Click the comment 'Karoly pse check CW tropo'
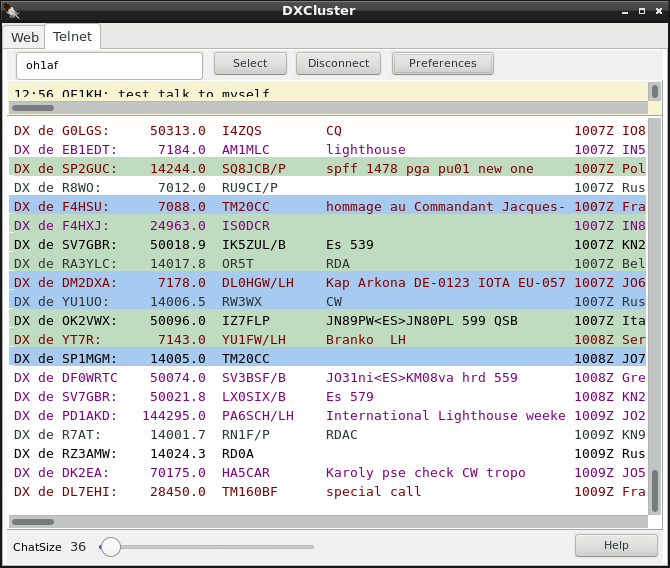This screenshot has height=568, width=670. point(426,473)
